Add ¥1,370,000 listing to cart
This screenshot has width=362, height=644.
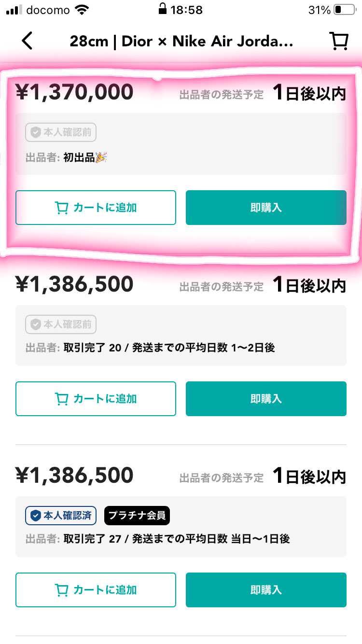click(x=96, y=208)
